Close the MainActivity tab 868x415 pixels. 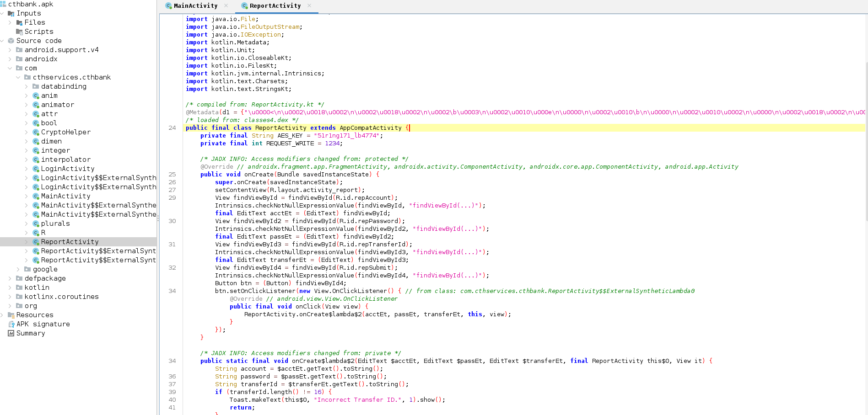coord(226,5)
